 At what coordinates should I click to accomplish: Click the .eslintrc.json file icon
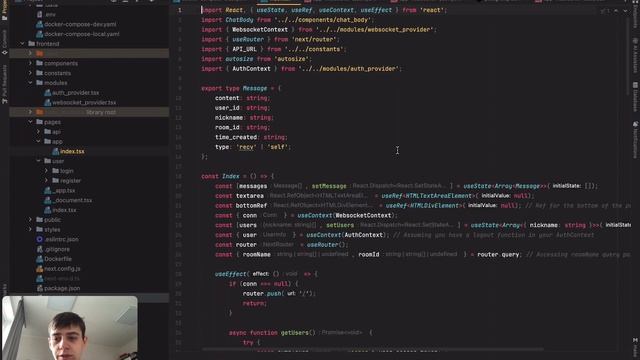[40, 239]
